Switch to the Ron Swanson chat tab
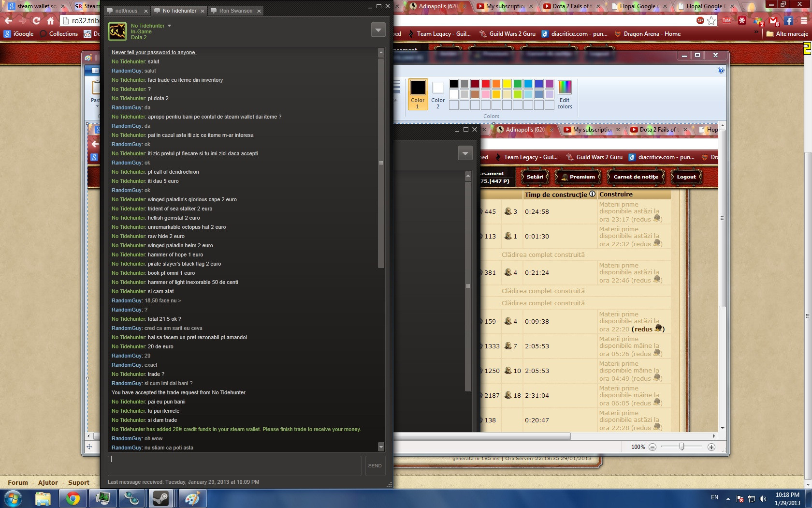812x508 pixels. pos(236,11)
